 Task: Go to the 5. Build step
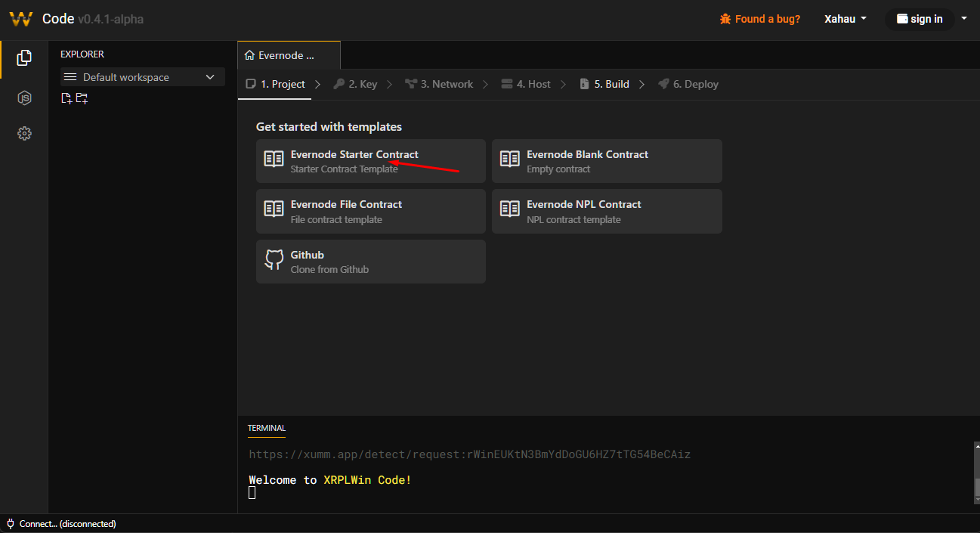(x=604, y=84)
